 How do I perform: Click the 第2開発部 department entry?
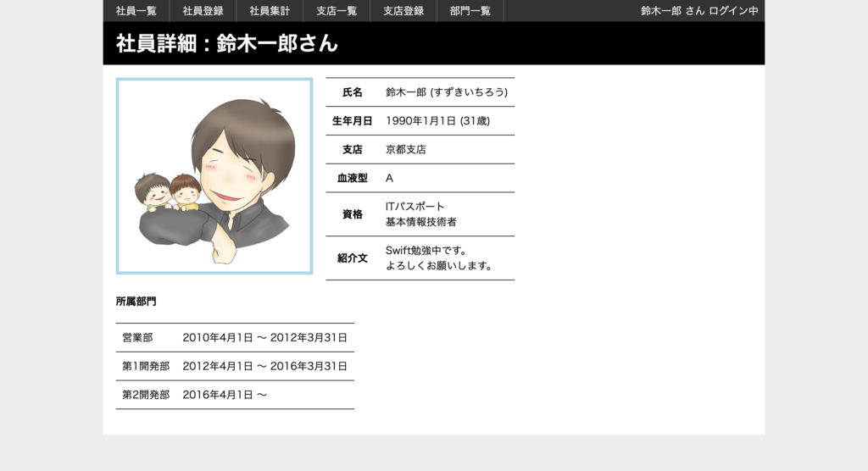coord(146,396)
